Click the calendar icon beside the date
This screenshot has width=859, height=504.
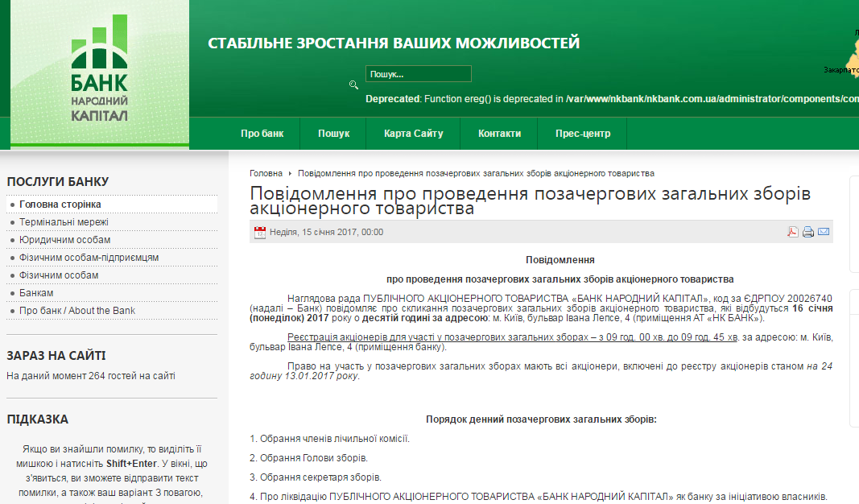(260, 233)
